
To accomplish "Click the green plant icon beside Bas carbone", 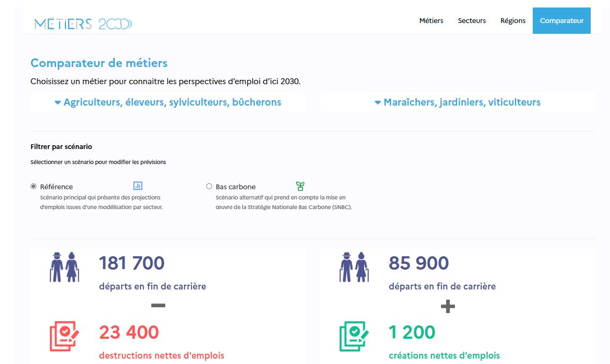I will pos(300,186).
